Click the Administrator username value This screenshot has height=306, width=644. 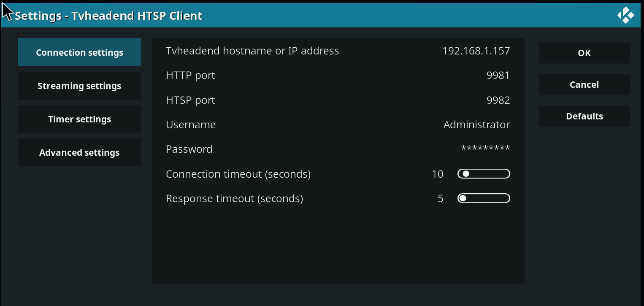[476, 125]
